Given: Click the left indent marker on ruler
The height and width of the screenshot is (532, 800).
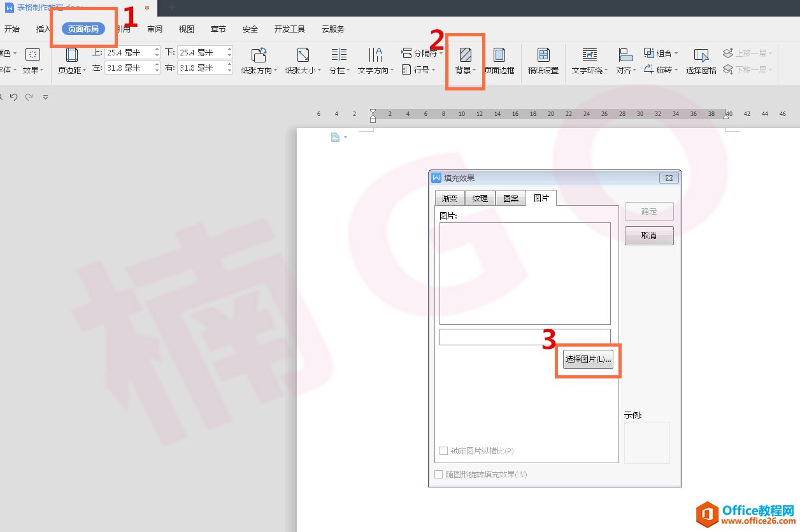Looking at the screenshot, I should click(373, 115).
